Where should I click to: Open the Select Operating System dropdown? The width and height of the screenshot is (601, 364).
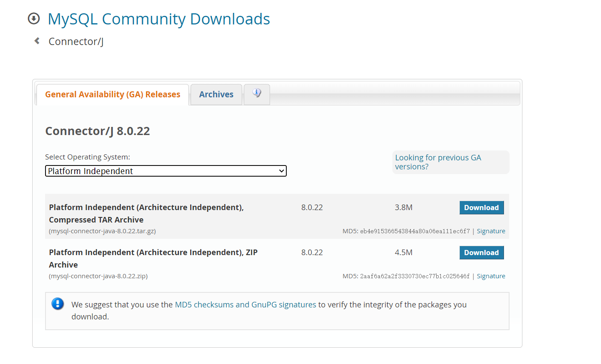(166, 171)
